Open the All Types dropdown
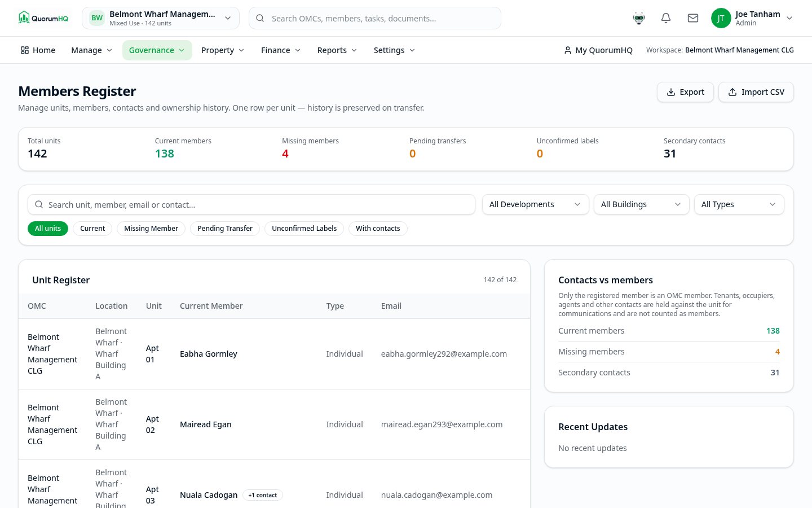This screenshot has width=812, height=508. click(739, 204)
